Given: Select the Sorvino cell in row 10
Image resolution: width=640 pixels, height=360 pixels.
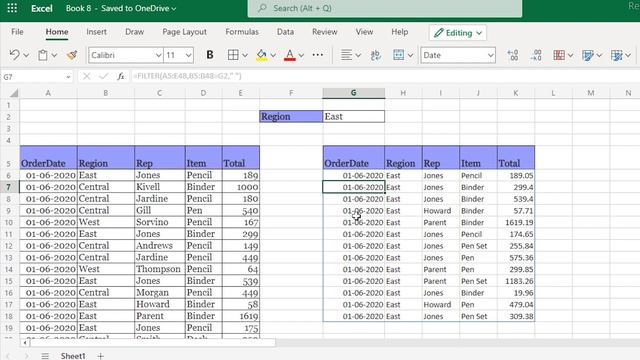Looking at the screenshot, I should [160, 222].
